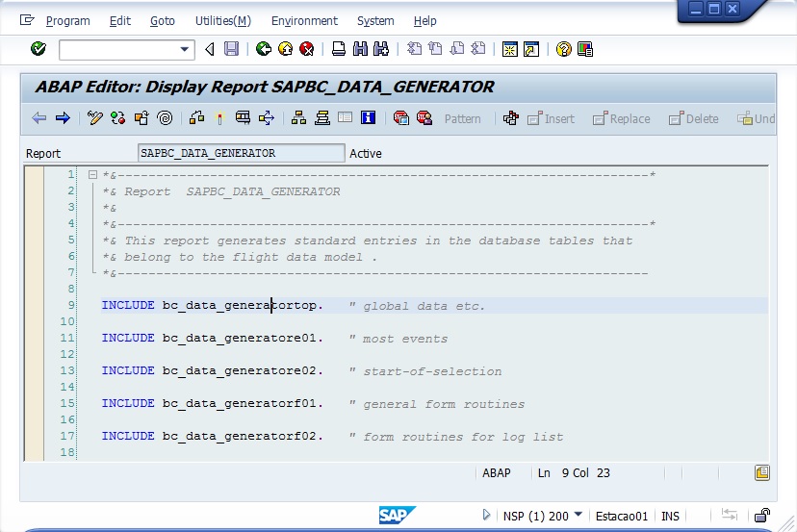797x532 pixels.
Task: Click the green Back arrow icon
Action: (263, 49)
